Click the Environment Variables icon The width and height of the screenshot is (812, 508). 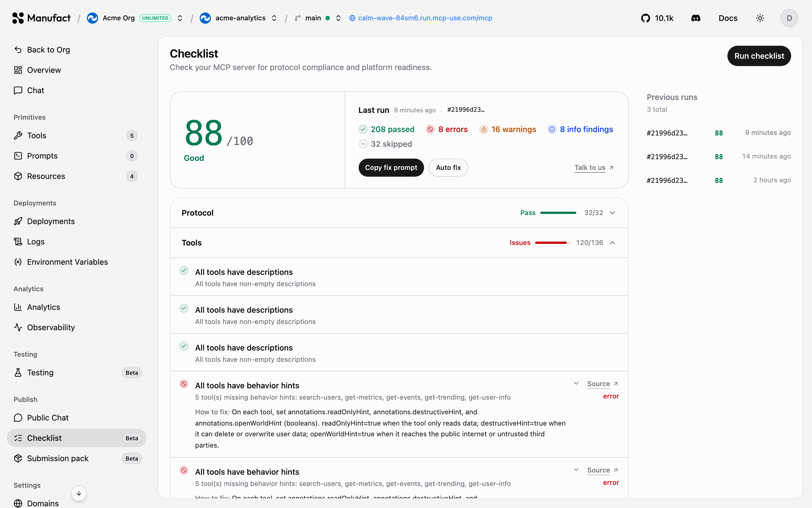point(18,262)
